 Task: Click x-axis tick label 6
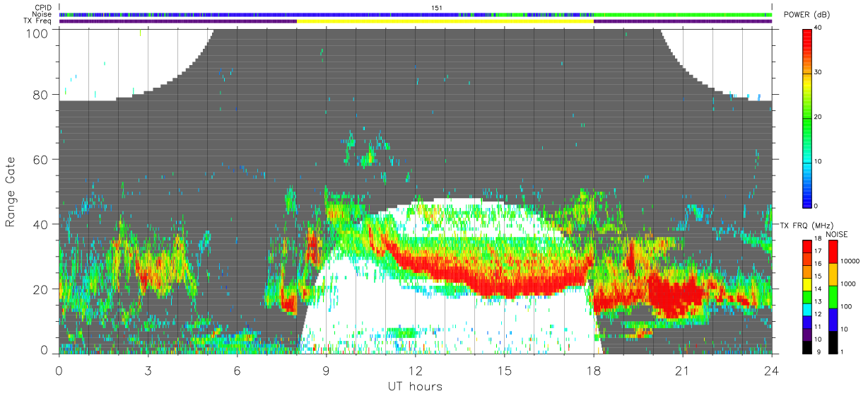237,371
